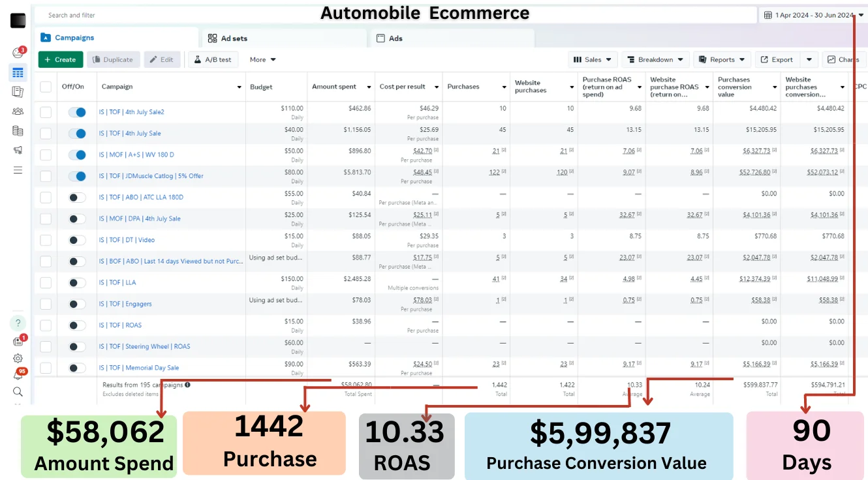This screenshot has height=480, width=868.
Task: Open the Sales columns dropdown
Action: click(x=593, y=59)
